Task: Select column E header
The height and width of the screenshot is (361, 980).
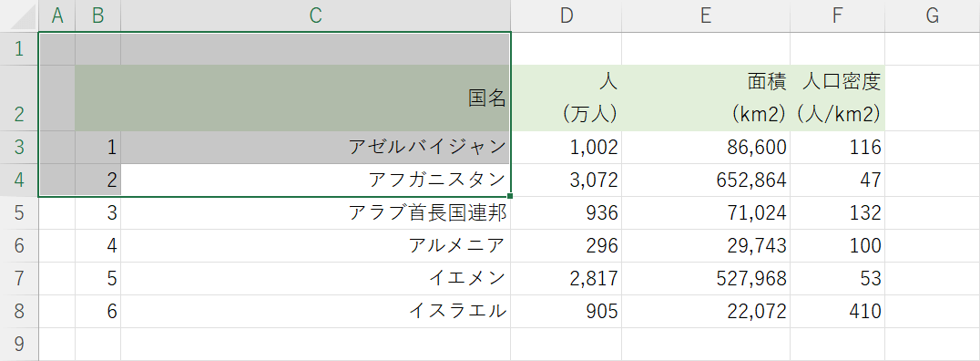Action: 706,15
